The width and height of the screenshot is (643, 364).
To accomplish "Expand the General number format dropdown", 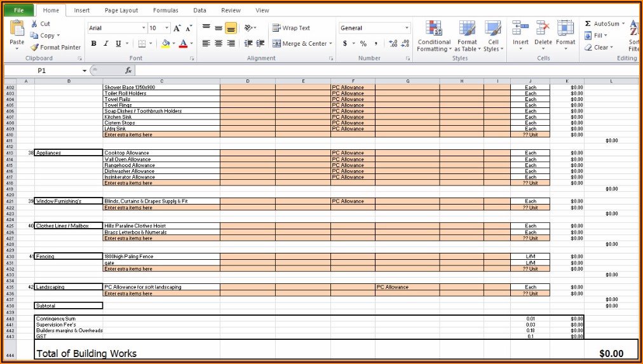I will click(x=407, y=28).
